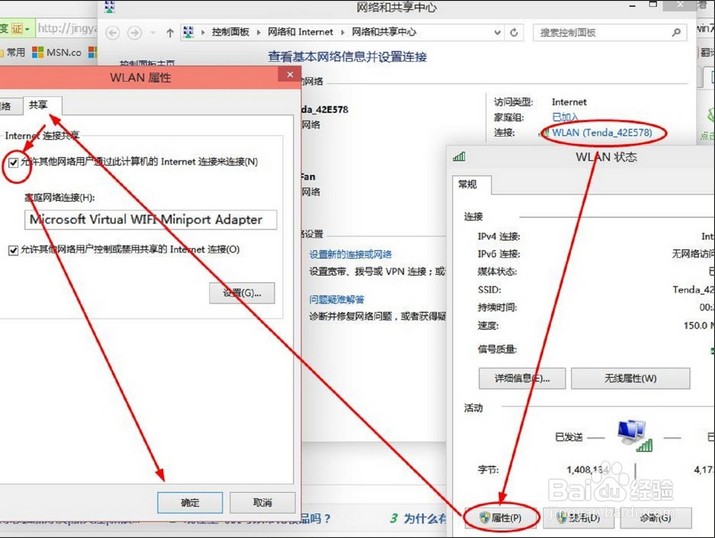
Task: Click the network computers activity icon
Action: pos(634,436)
